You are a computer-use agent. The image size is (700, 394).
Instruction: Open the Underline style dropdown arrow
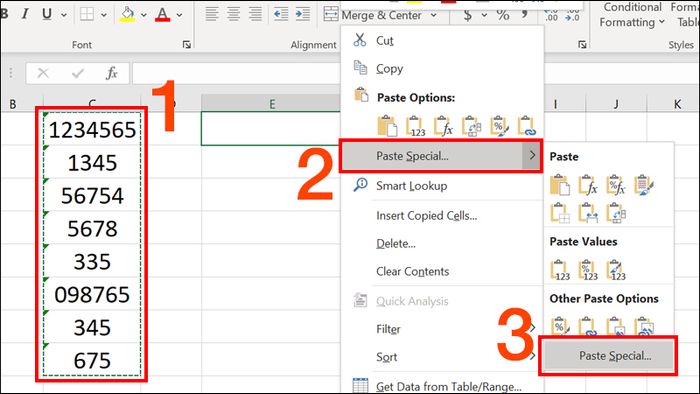64,15
